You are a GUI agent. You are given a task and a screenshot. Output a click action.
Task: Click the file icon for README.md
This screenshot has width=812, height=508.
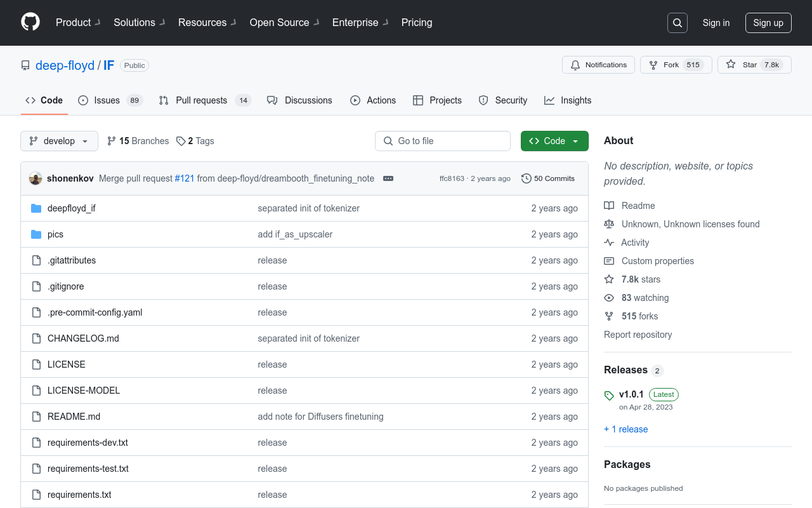(36, 417)
